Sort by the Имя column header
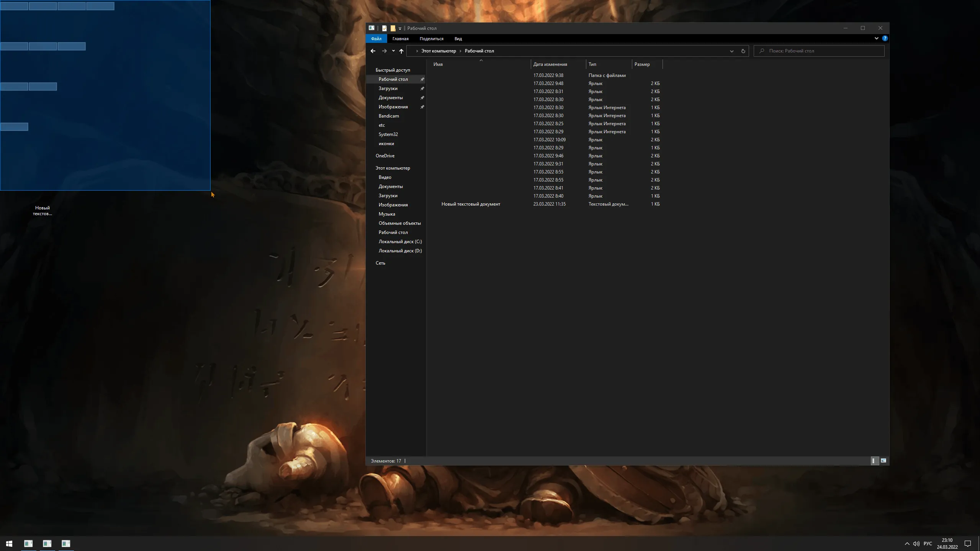The image size is (980, 551). pyautogui.click(x=481, y=64)
